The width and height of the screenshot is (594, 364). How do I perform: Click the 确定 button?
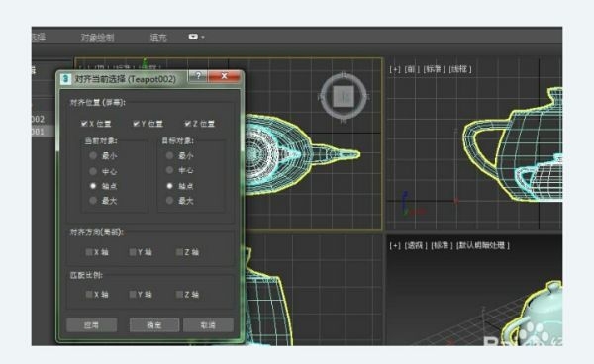154,325
